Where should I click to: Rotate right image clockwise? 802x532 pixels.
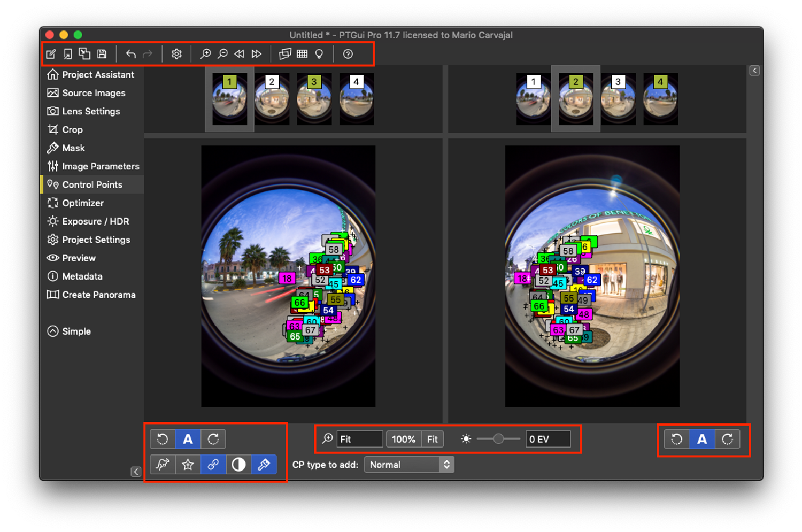click(x=728, y=440)
